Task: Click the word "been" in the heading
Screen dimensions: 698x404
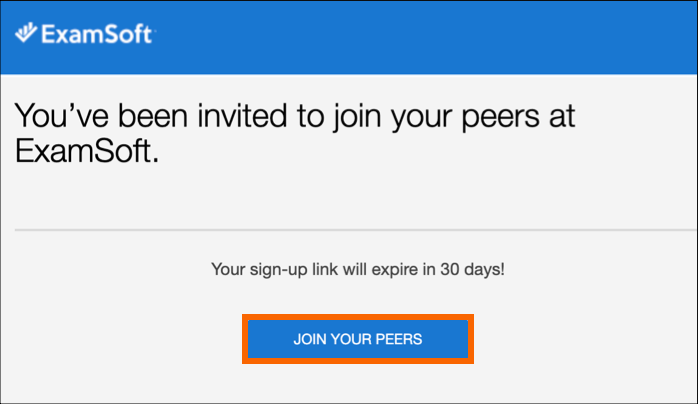Action: coord(153,115)
